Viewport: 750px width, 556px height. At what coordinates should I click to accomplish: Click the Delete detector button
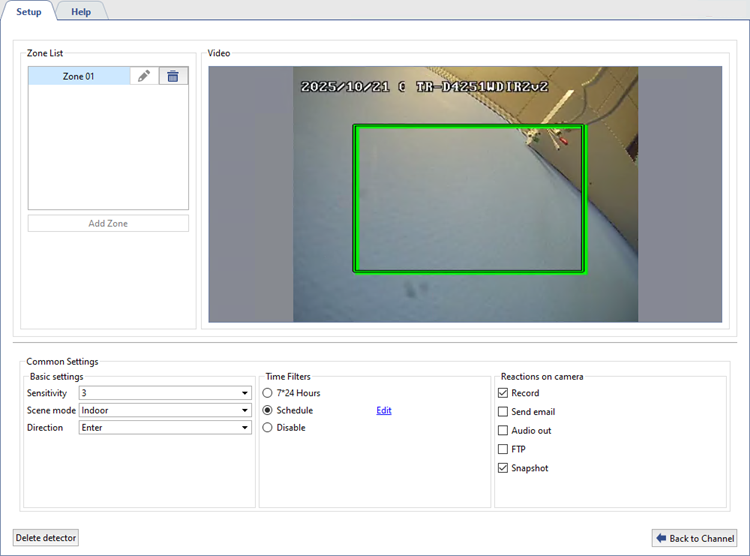coord(46,538)
